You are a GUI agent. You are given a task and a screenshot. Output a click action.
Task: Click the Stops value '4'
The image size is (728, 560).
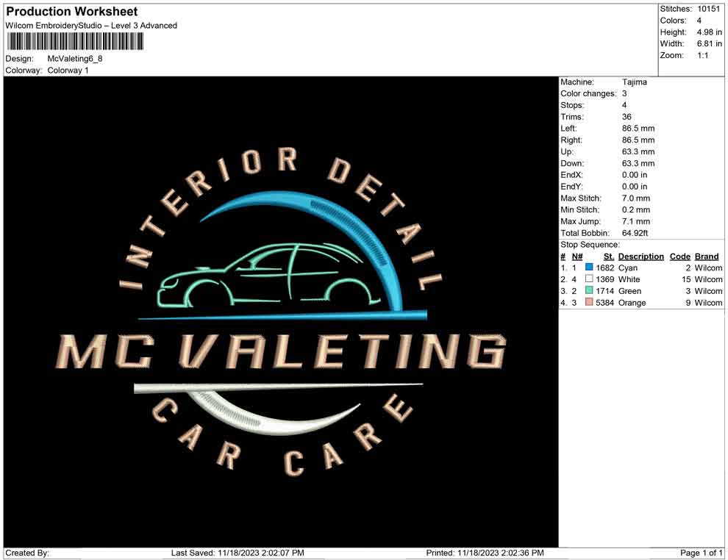pos(624,105)
